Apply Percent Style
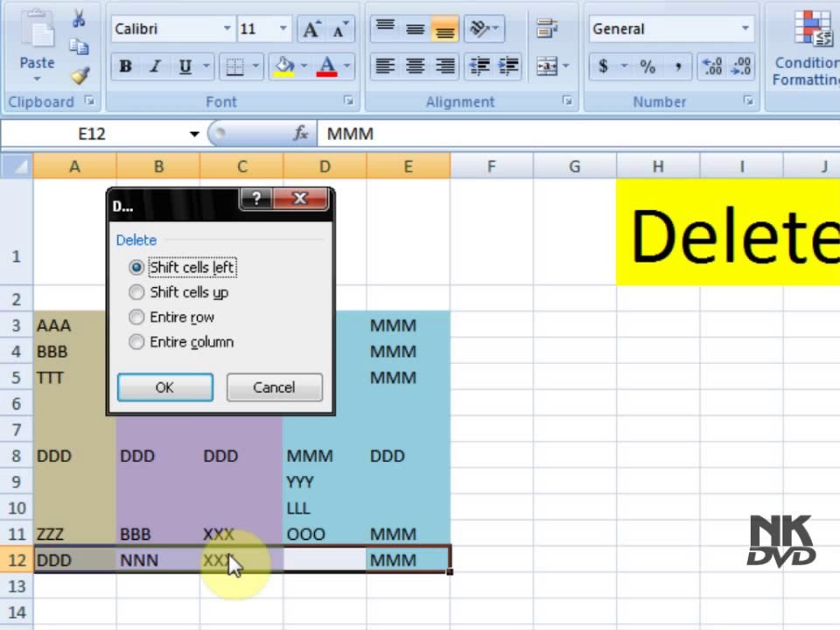Screen dimensions: 840x630 [647, 66]
